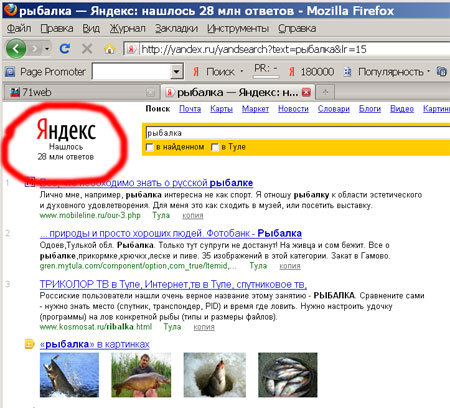Viewport: 450px width, 408px height.
Task: Close the 71web tab
Action: [x=150, y=92]
